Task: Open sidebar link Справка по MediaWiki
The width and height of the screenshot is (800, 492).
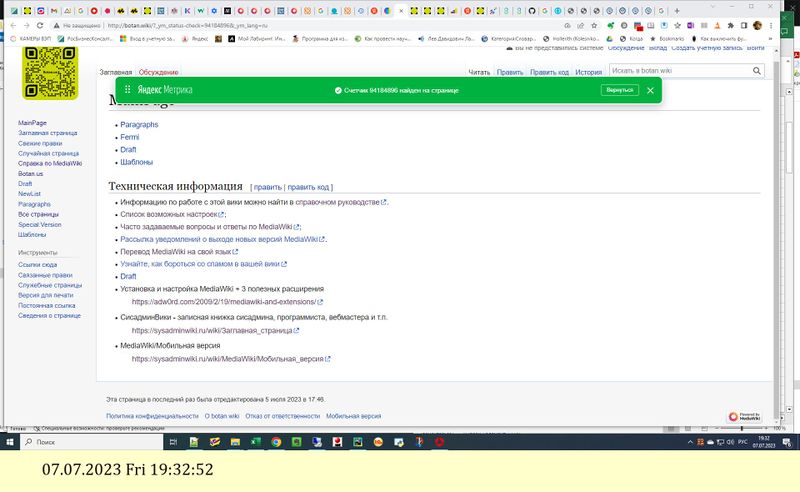Action: pos(50,164)
